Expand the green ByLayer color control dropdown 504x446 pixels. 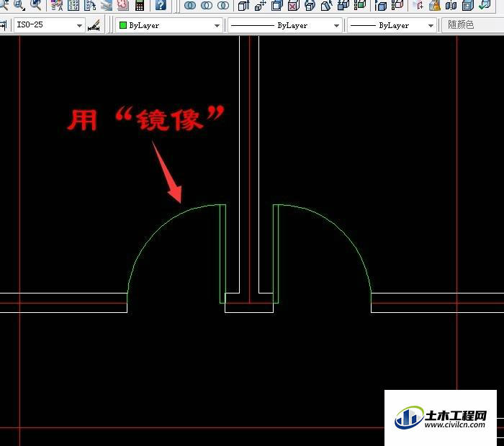217,25
